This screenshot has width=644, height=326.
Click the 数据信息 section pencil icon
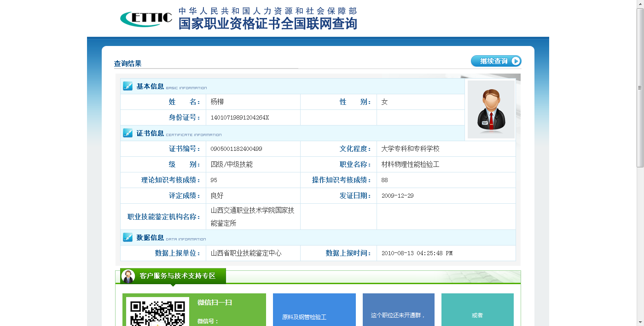pyautogui.click(x=128, y=237)
